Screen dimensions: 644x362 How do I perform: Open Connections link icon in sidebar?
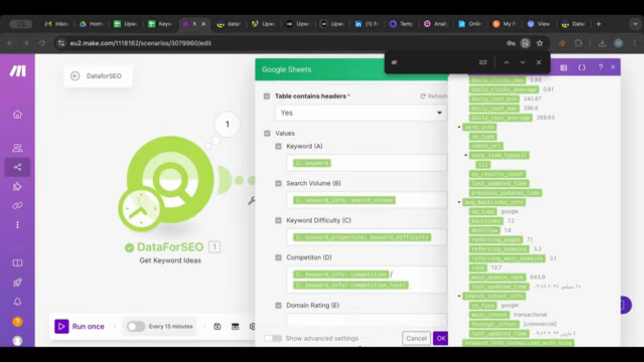17,206
